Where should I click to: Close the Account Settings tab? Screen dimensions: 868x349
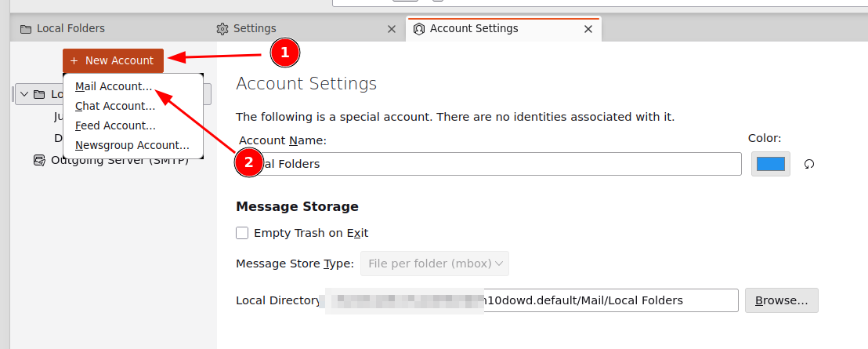[x=588, y=29]
